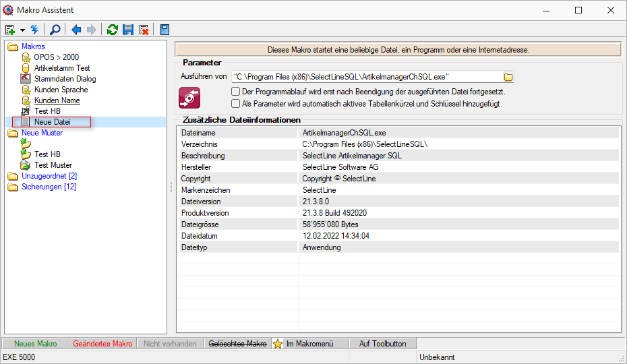Click the unnamed item under Neue Muster
This screenshot has width=627, height=364.
pyautogui.click(x=26, y=143)
